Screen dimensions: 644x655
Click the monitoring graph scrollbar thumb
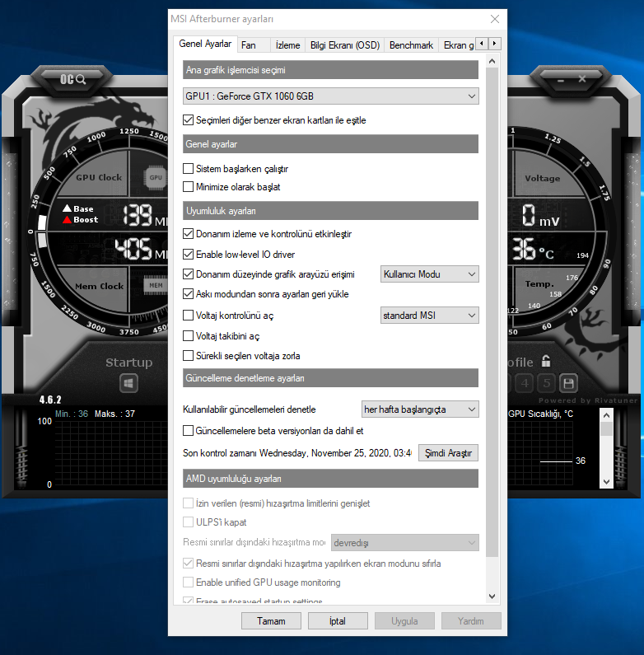click(606, 428)
